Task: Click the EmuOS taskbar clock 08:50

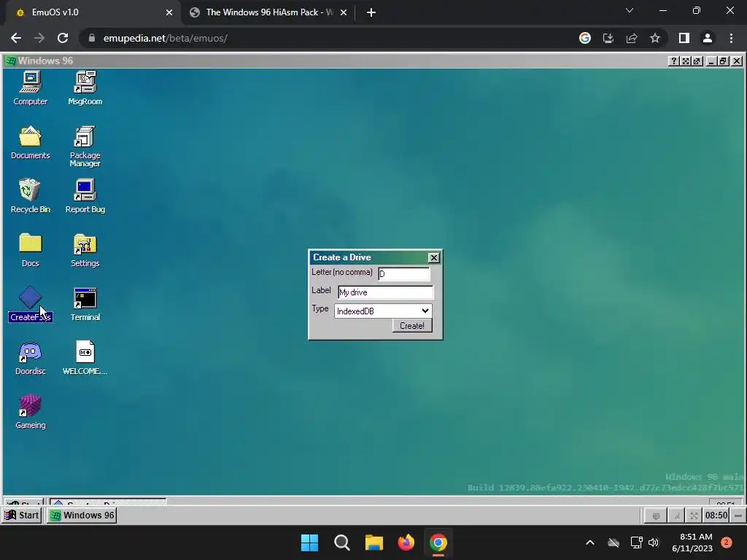Action: click(716, 516)
